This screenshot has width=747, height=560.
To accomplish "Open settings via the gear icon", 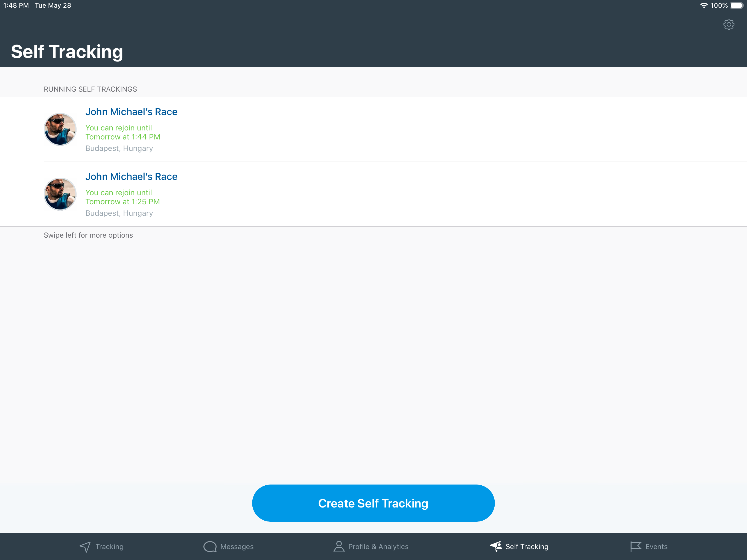I will tap(728, 24).
